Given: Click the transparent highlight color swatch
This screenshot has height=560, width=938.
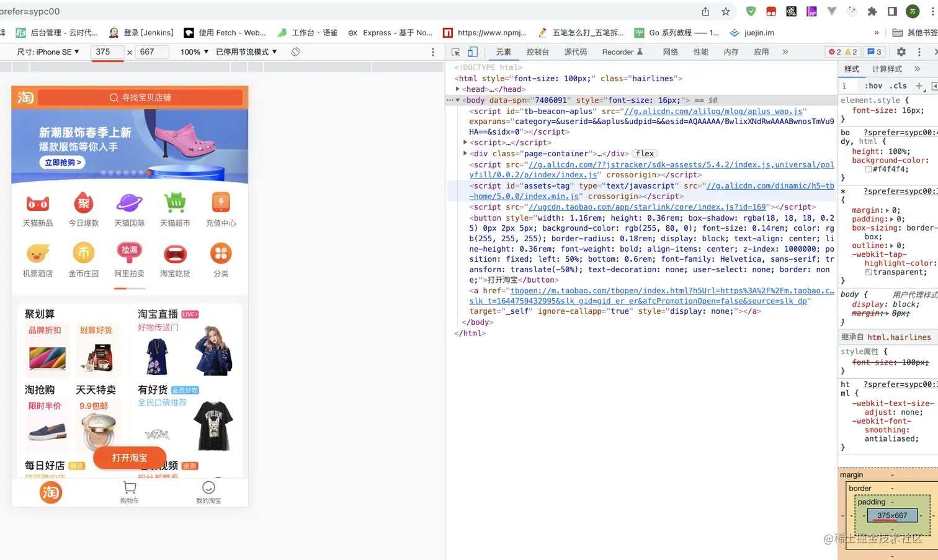Looking at the screenshot, I should 869,272.
